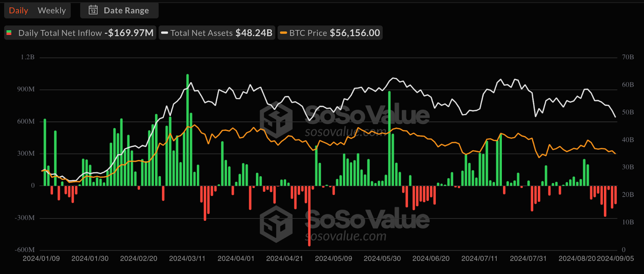Click the calendar icon beside Date Range
The width and height of the screenshot is (644, 274).
pos(93,10)
